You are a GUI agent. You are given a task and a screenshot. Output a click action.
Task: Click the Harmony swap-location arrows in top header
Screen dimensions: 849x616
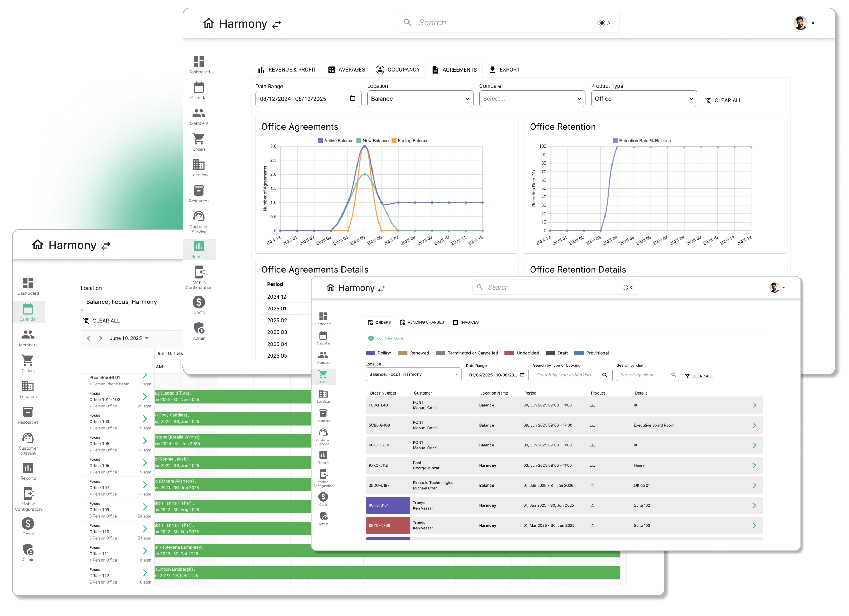[x=277, y=25]
